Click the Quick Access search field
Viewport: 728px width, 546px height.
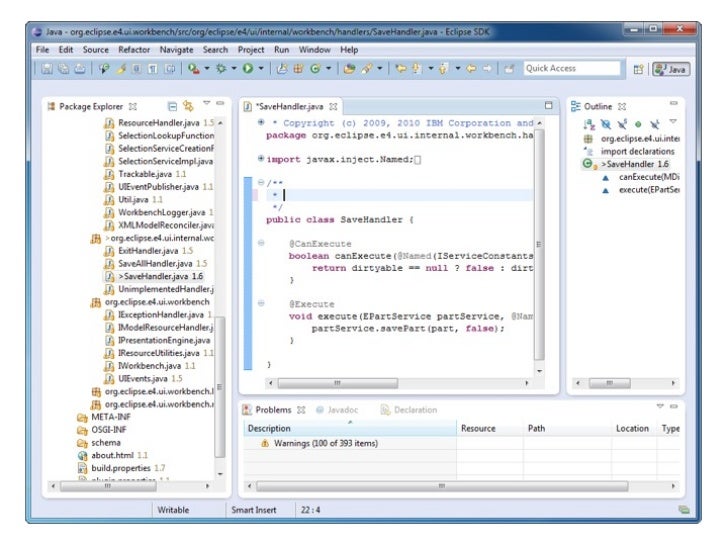572,69
